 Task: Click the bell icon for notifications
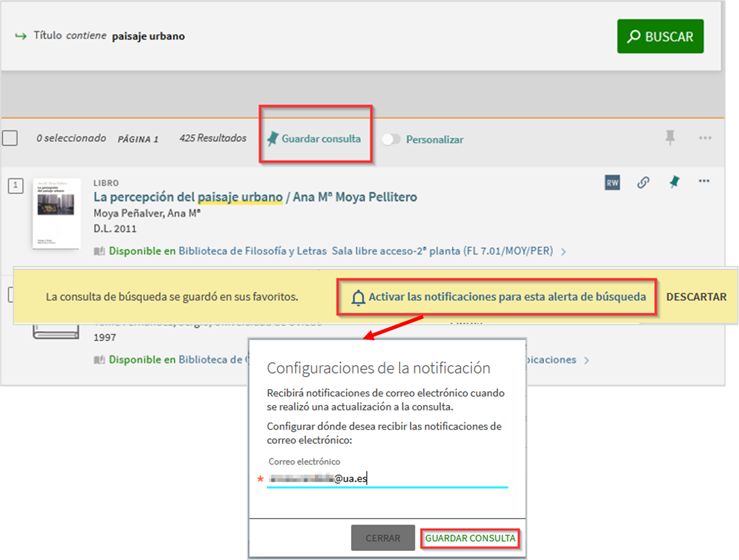358,298
